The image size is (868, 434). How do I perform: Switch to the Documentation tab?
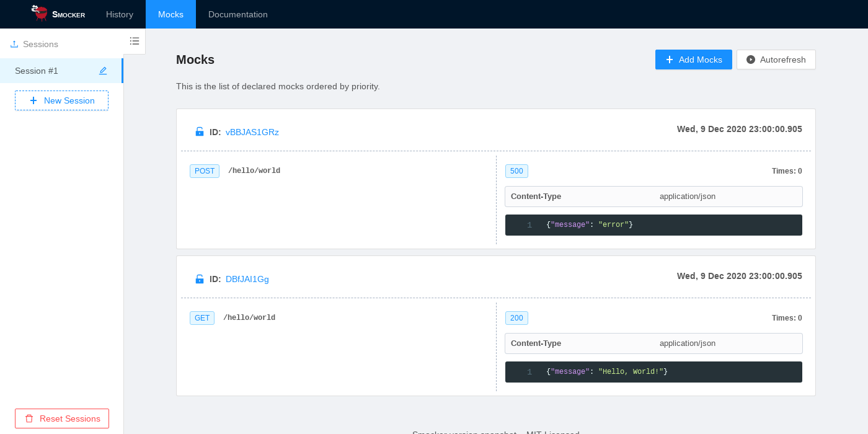(238, 14)
